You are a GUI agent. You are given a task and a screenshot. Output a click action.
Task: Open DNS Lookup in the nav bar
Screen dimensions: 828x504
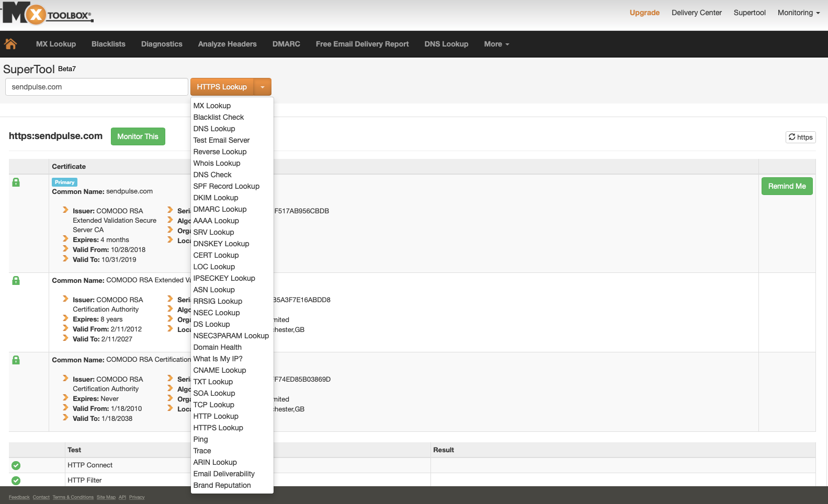pos(446,44)
